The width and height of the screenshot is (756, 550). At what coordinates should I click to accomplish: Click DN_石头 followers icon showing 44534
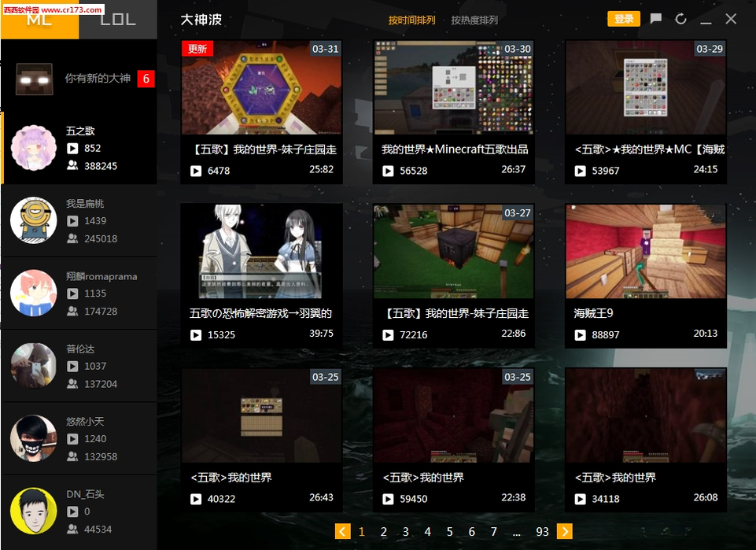(72, 530)
